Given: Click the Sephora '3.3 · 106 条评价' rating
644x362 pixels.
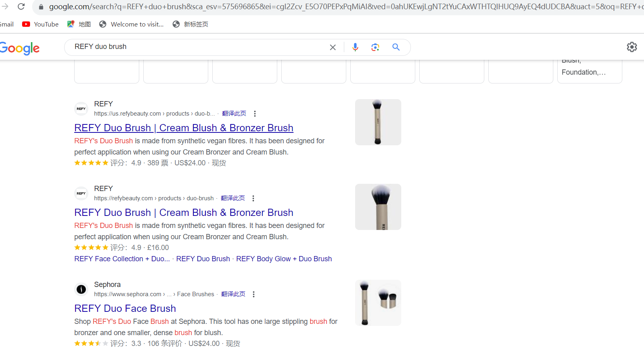Looking at the screenshot, I should (x=156, y=344).
